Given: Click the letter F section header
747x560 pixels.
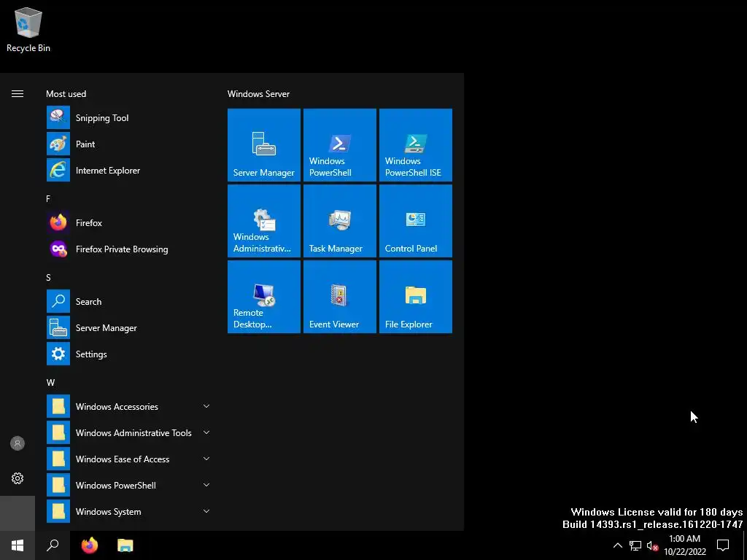Looking at the screenshot, I should click(x=48, y=198).
